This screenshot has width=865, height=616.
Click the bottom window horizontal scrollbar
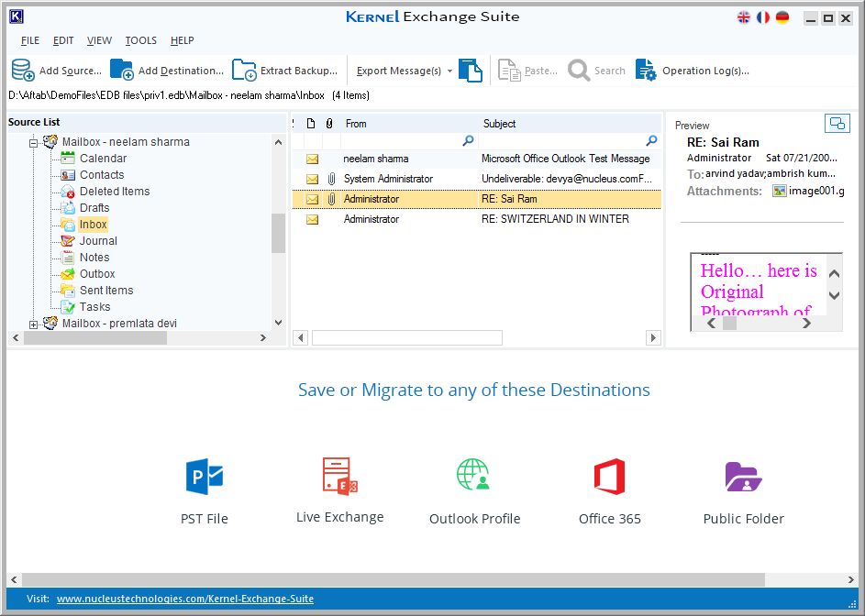[x=393, y=579]
